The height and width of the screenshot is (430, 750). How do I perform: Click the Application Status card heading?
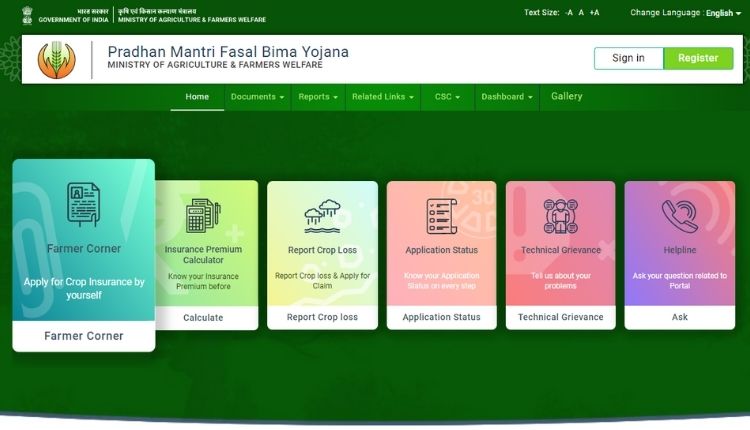click(441, 250)
